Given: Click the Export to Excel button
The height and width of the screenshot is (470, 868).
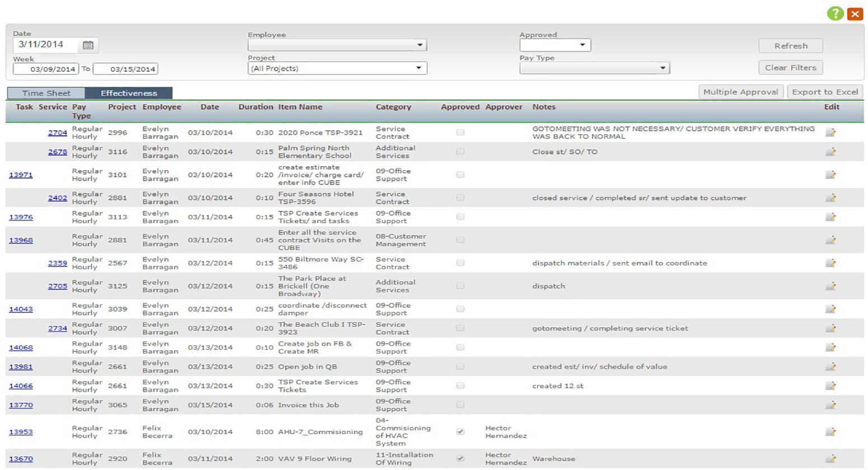Looking at the screenshot, I should click(824, 92).
